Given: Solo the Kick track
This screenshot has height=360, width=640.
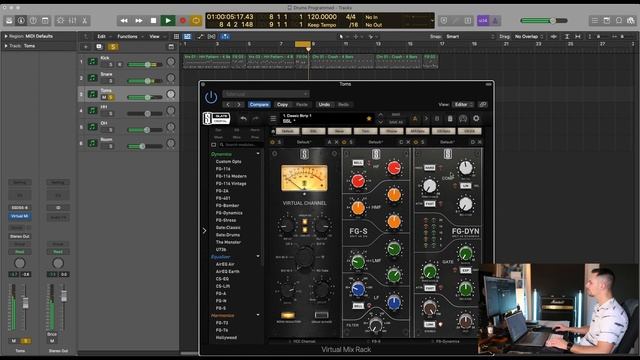Looking at the screenshot, I should point(111,64).
